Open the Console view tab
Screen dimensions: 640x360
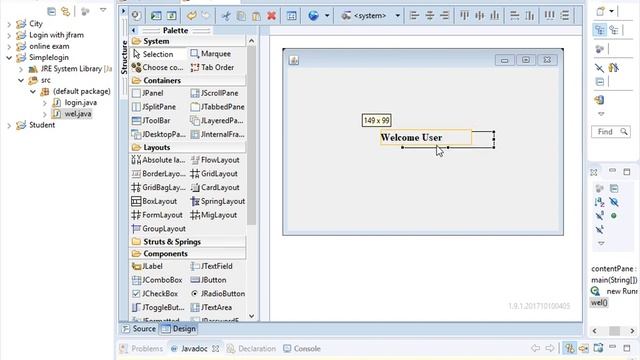pyautogui.click(x=302, y=349)
